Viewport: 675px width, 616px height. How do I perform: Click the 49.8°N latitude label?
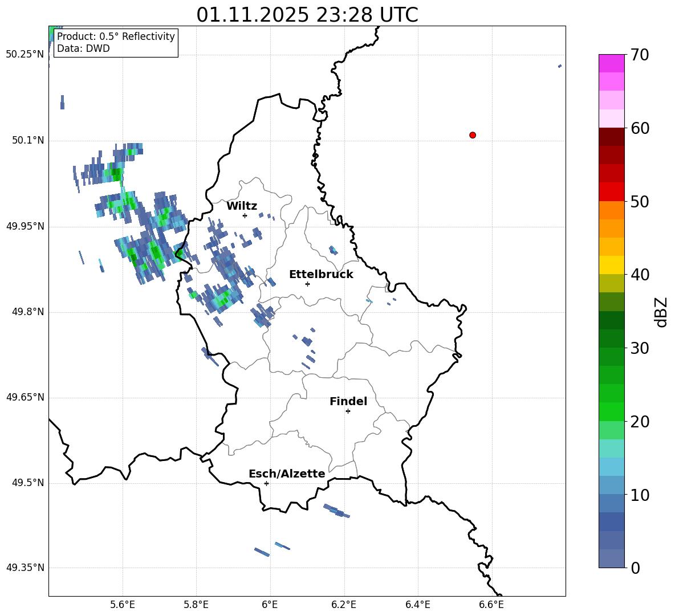click(28, 312)
